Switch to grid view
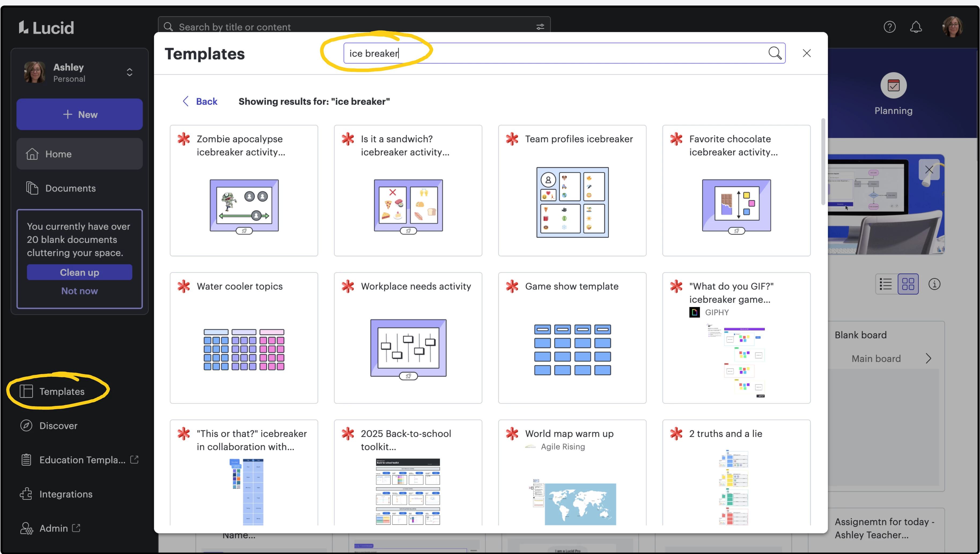 tap(908, 284)
